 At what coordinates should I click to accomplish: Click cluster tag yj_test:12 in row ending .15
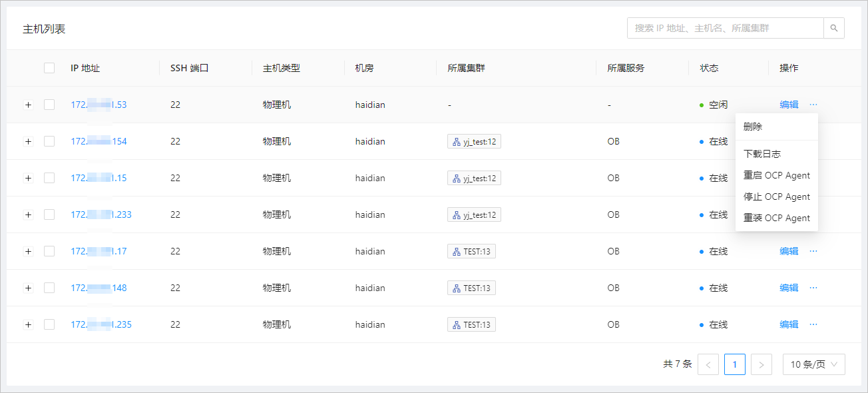pyautogui.click(x=475, y=178)
